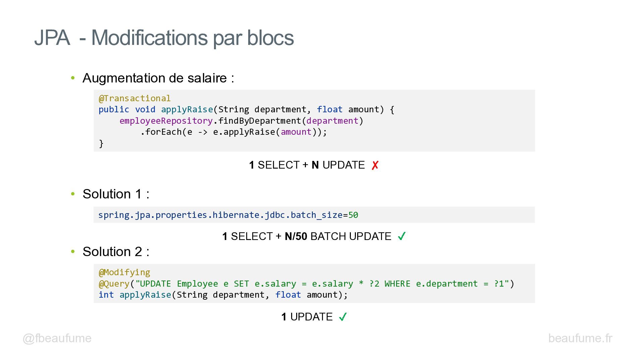Viewport: 644px width, 362px height.
Task: Click the batch_size property line
Action: 228,215
